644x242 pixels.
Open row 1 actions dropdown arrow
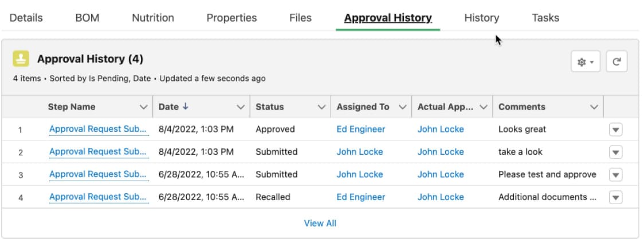coord(615,130)
